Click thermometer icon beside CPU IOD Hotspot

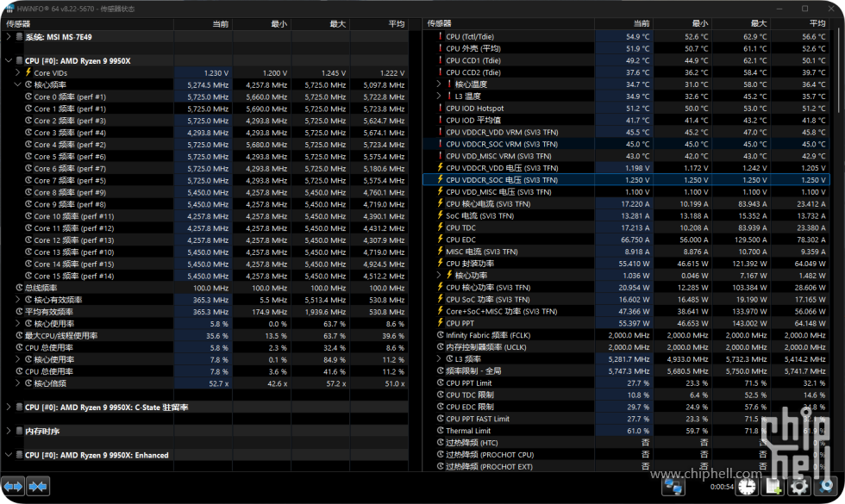(441, 108)
